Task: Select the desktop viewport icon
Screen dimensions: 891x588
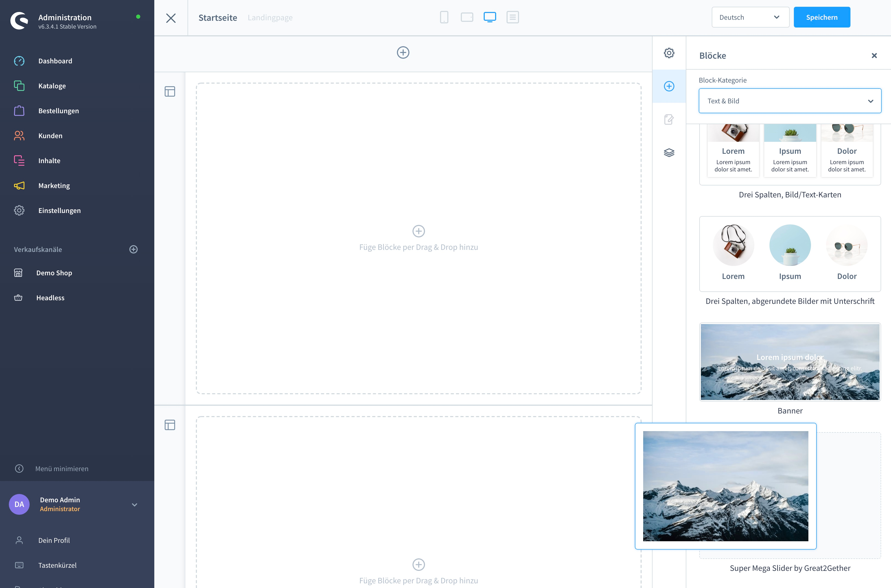Action: [490, 17]
